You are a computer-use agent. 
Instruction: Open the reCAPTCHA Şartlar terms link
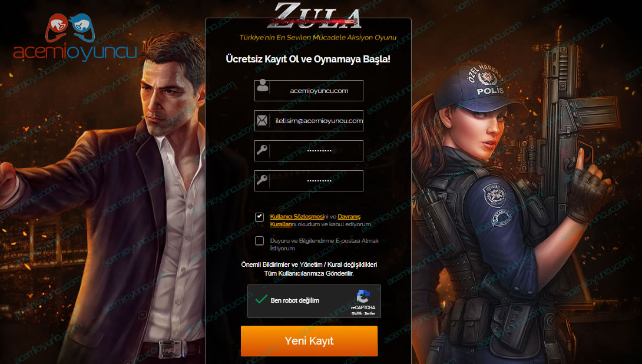pyautogui.click(x=370, y=313)
